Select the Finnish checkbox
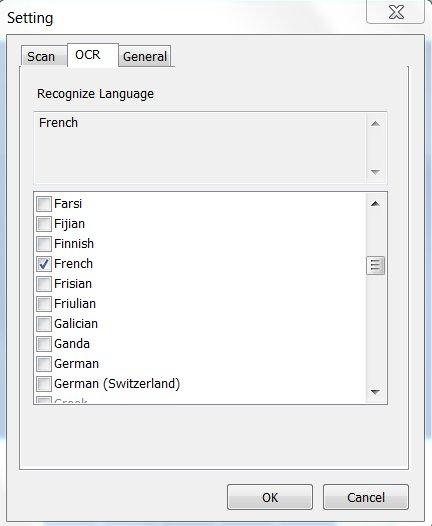The width and height of the screenshot is (432, 526). pos(44,244)
